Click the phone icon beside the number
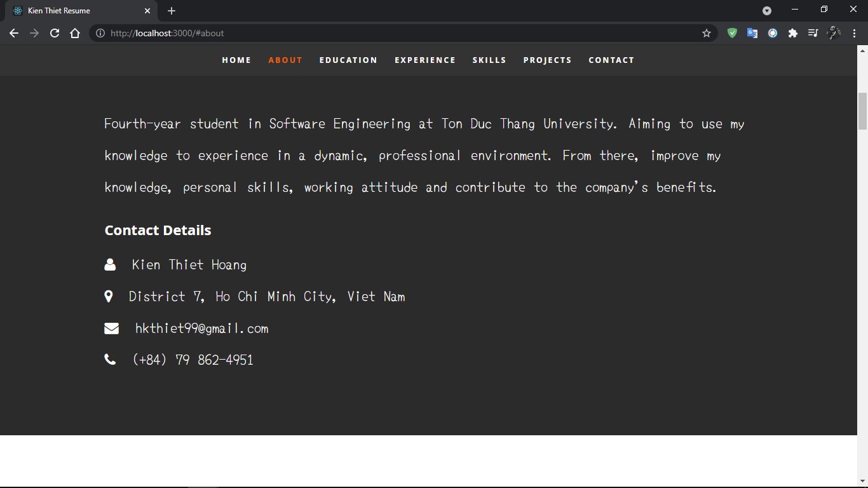This screenshot has width=868, height=488. pyautogui.click(x=111, y=359)
